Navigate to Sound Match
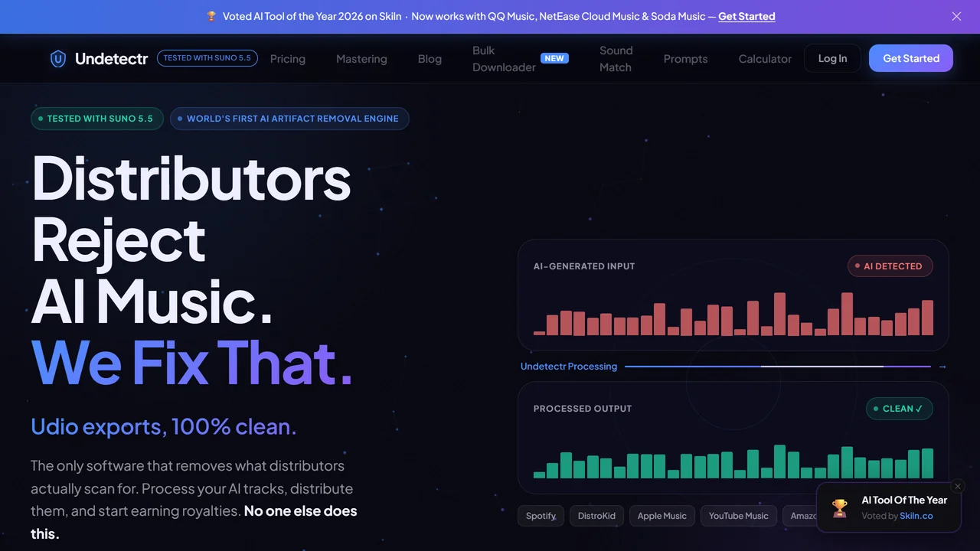 coord(616,59)
